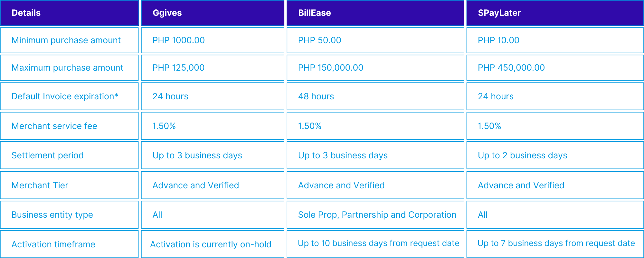Click the Settlement period row label
This screenshot has height=258, width=644.
pos(47,155)
